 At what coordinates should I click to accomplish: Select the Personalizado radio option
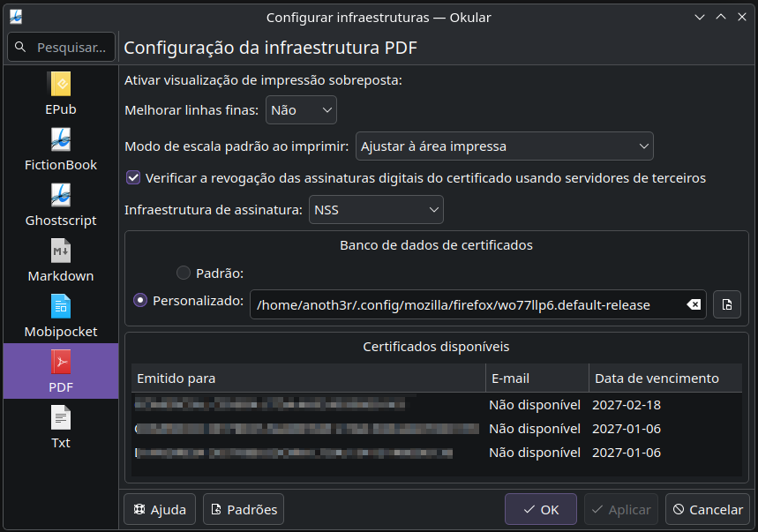coord(140,301)
